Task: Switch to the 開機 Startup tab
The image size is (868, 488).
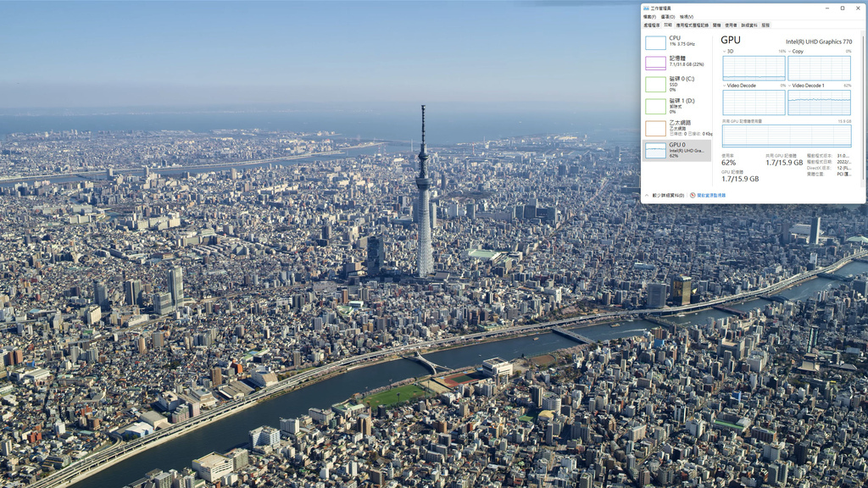Action: tap(717, 25)
